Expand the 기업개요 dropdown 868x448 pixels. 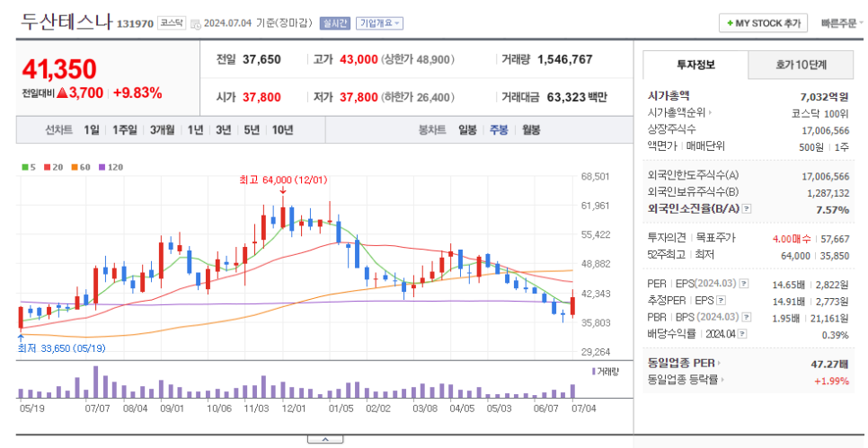(380, 23)
